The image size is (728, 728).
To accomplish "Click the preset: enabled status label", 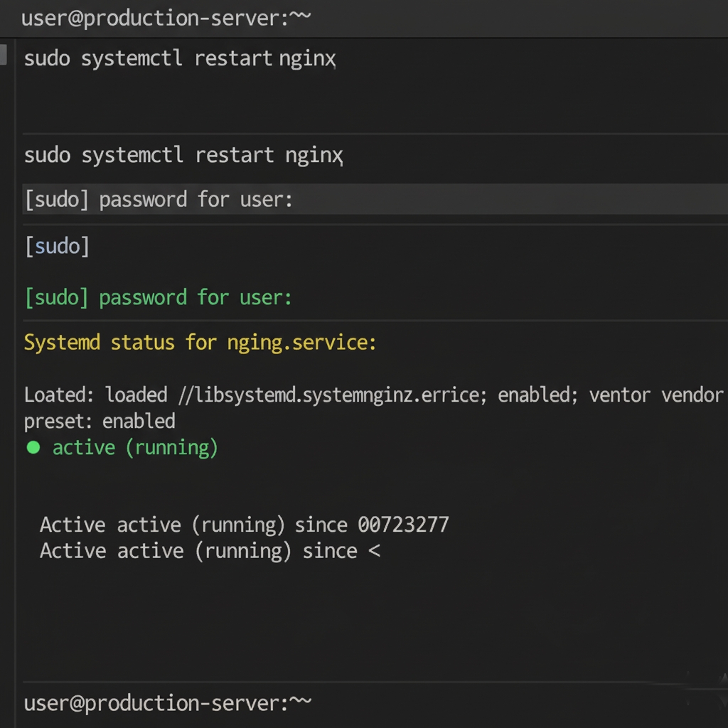I will [x=99, y=421].
